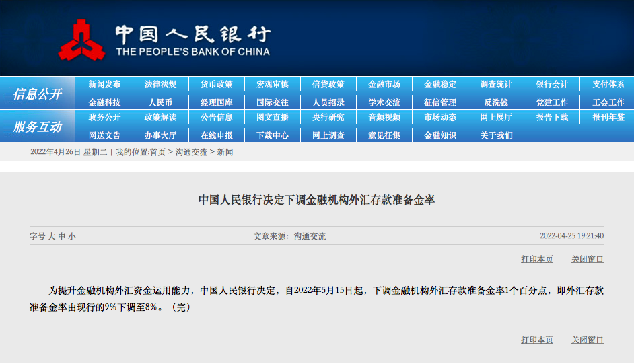Navigate to 学术交流
The image size is (634, 364).
pos(384,103)
